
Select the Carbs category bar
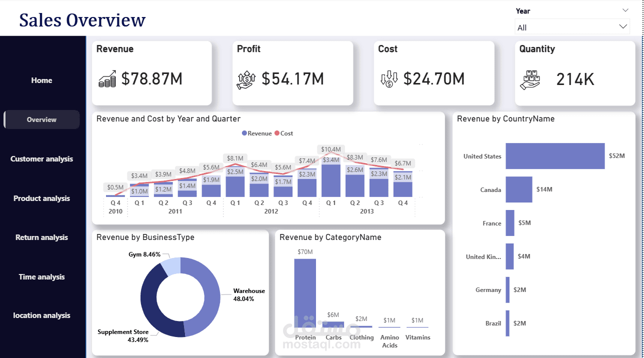(x=333, y=324)
